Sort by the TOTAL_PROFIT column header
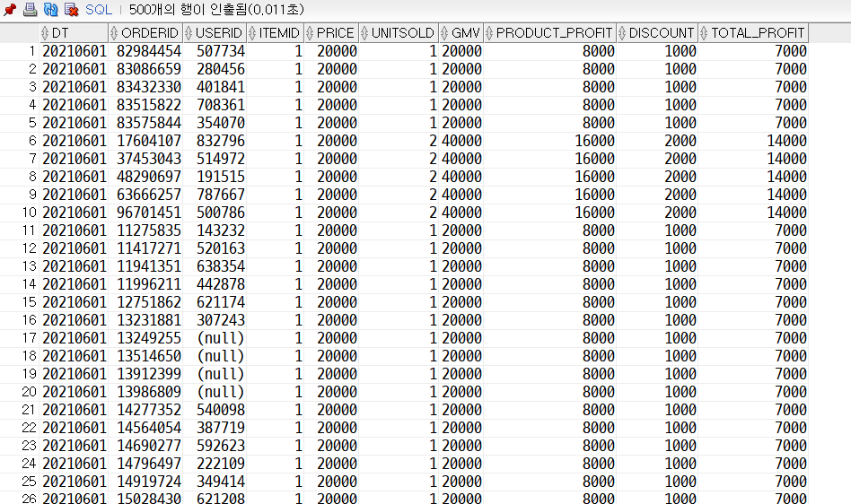The height and width of the screenshot is (504, 851). [753, 33]
